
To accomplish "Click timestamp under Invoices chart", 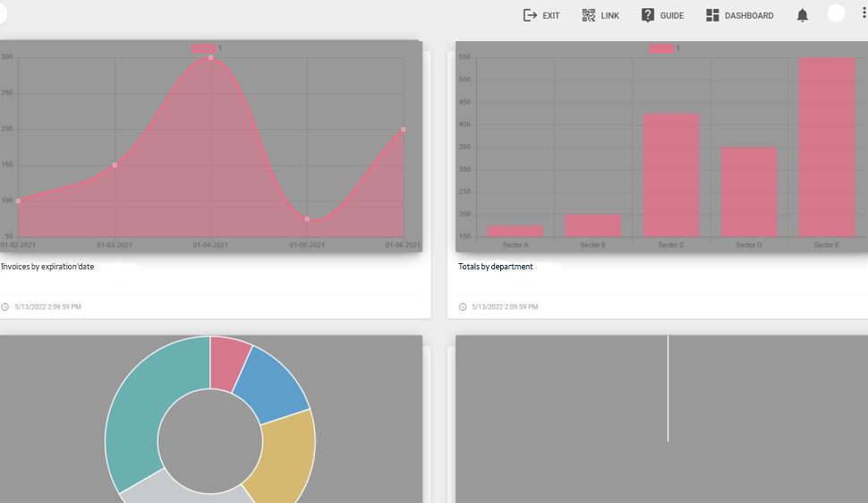I will tap(47, 307).
